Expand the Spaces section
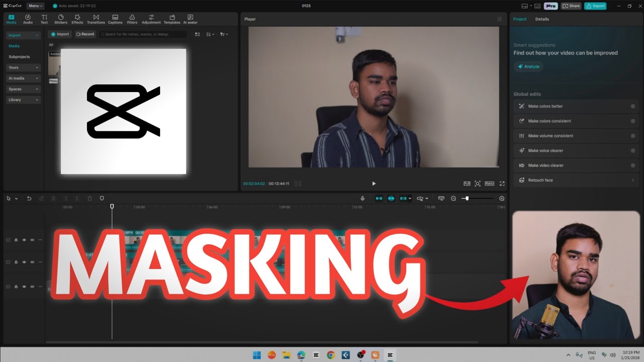 (23, 89)
